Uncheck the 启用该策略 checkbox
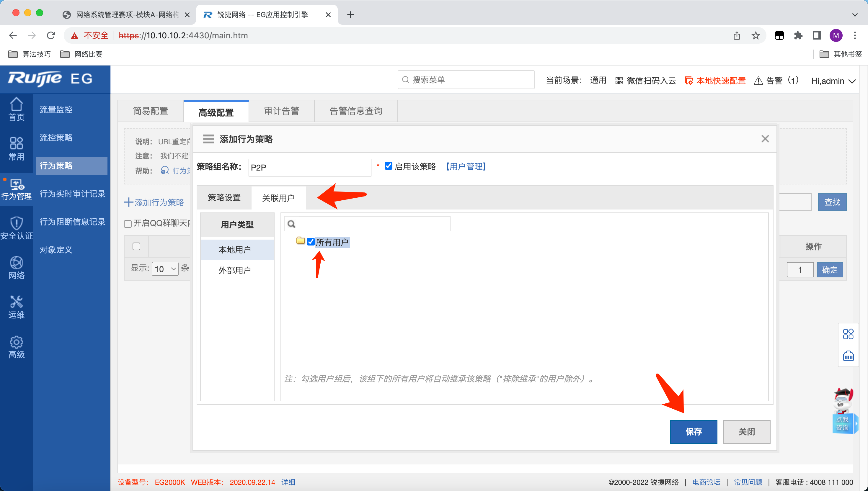Screen dimensions: 868x491 (388, 166)
